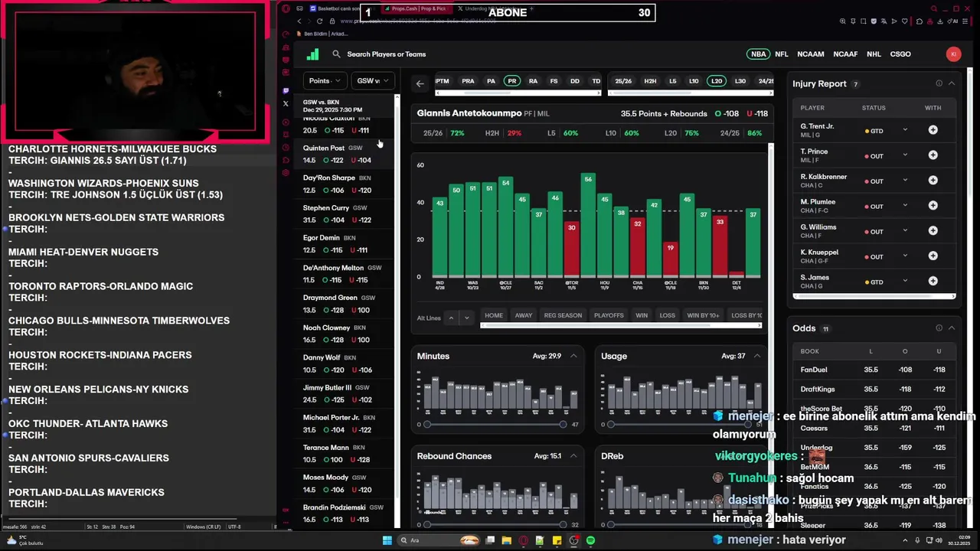Viewport: 980px width, 551px height.
Task: Add G. Williams with plus icon
Action: 933,231
